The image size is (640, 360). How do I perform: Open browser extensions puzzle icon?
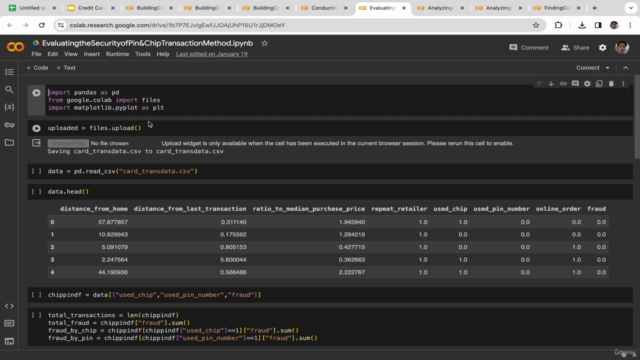(558, 25)
